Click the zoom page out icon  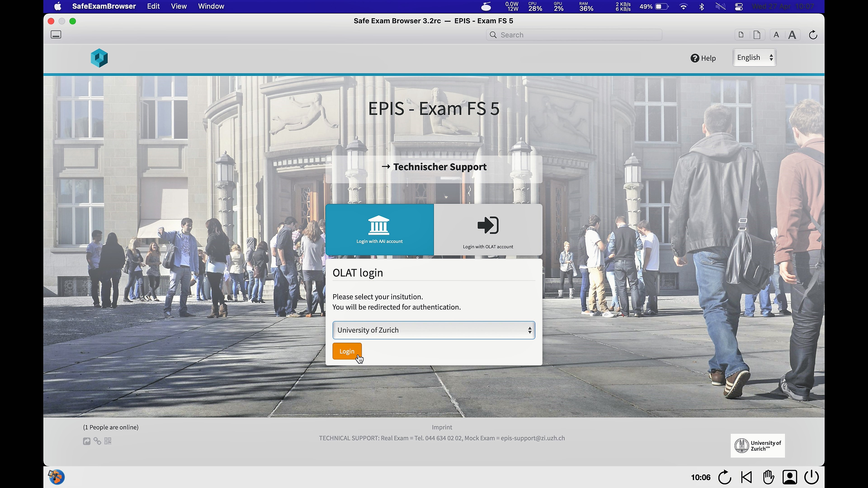click(741, 35)
